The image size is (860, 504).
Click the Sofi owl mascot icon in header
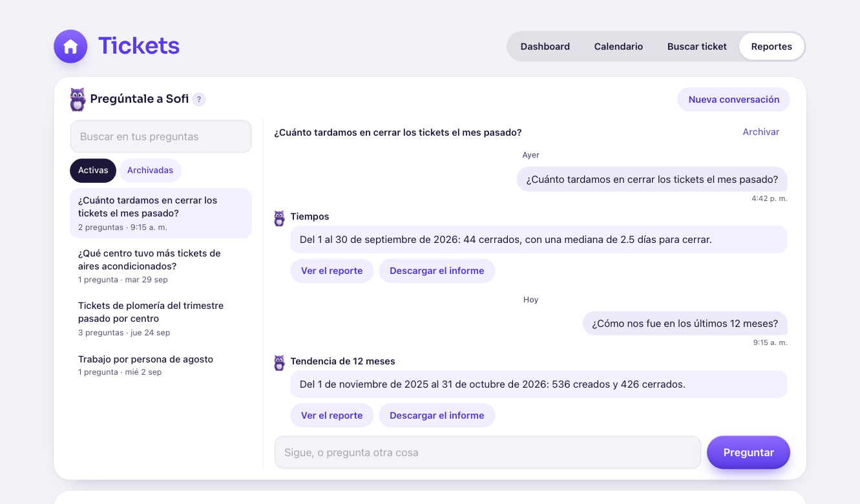(78, 100)
